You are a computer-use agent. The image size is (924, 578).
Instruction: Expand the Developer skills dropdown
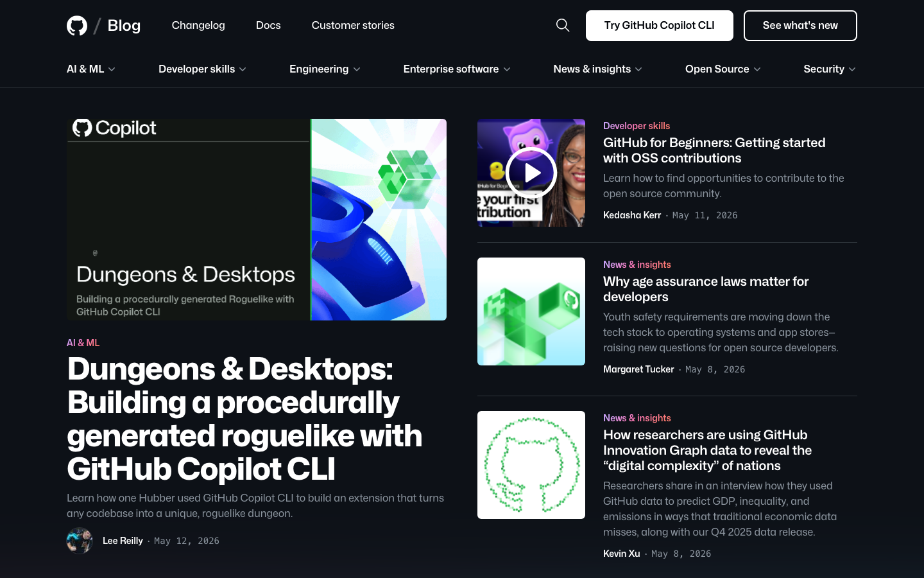[x=203, y=69]
